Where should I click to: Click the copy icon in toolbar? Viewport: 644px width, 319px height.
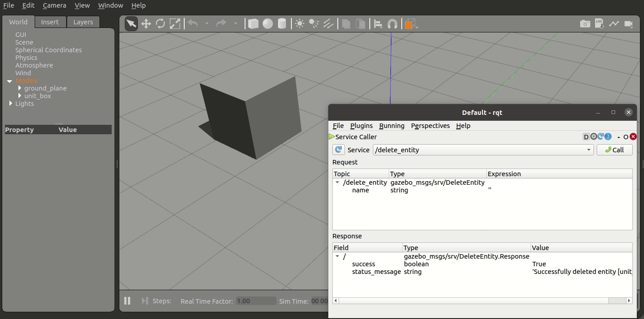click(346, 23)
